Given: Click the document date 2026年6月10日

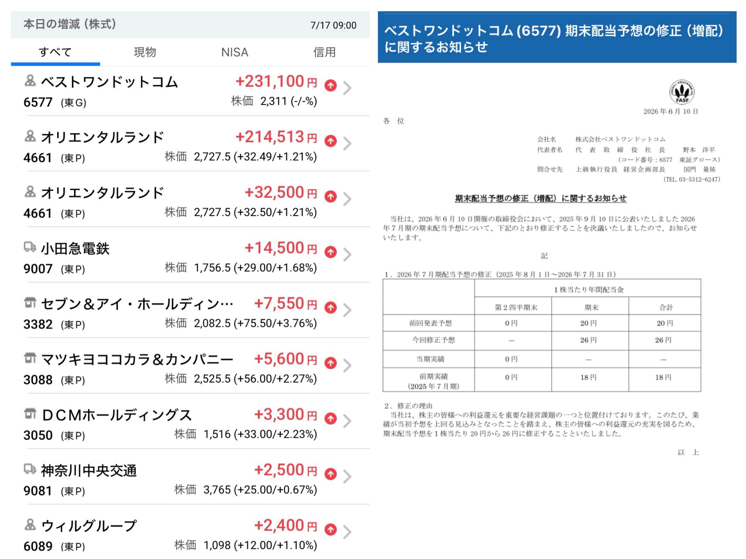Looking at the screenshot, I should click(x=670, y=112).
